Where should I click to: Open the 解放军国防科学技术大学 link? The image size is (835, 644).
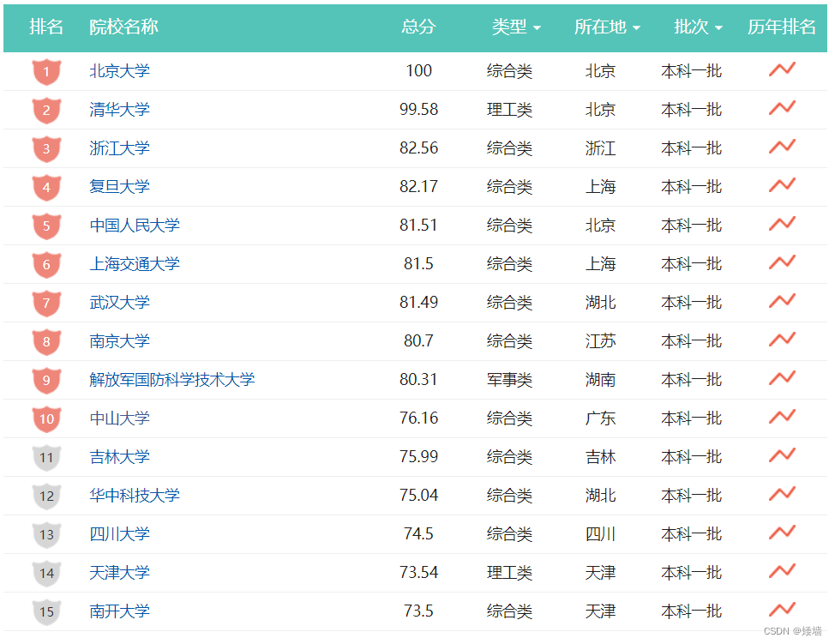pos(172,380)
